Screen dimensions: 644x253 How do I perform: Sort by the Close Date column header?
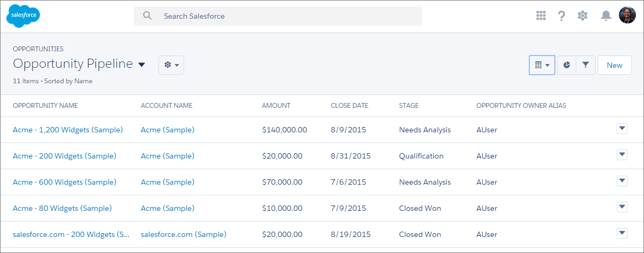click(x=349, y=106)
